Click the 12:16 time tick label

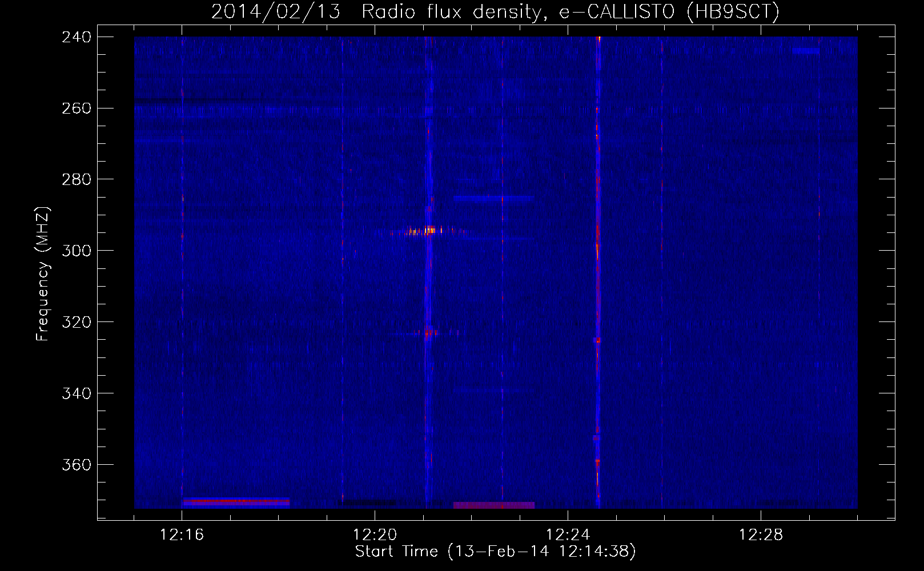(182, 535)
